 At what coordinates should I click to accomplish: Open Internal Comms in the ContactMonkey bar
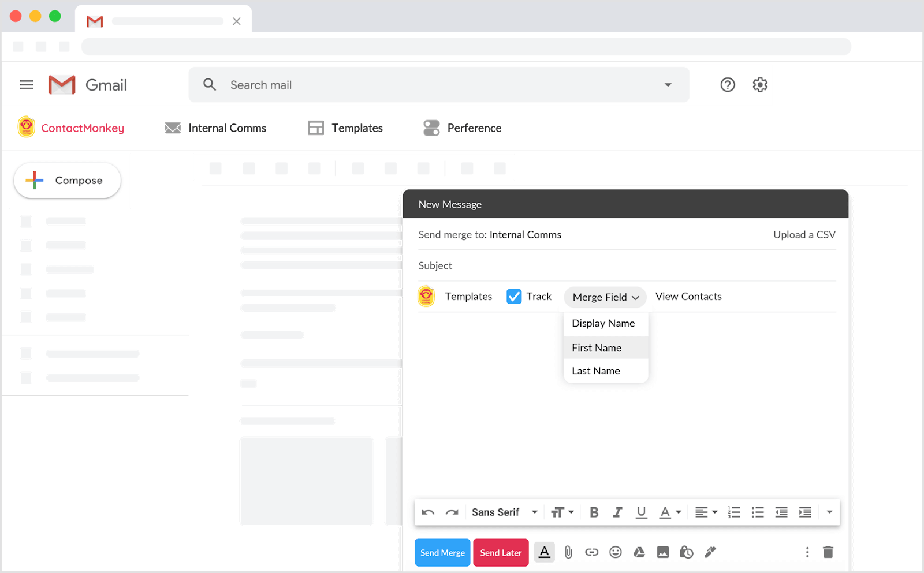[215, 128]
